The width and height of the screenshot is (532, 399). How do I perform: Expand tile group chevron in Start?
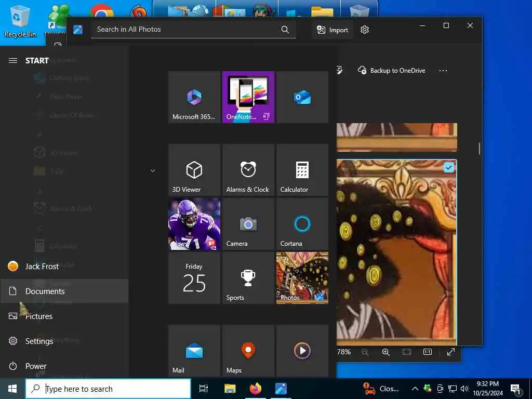[153, 170]
